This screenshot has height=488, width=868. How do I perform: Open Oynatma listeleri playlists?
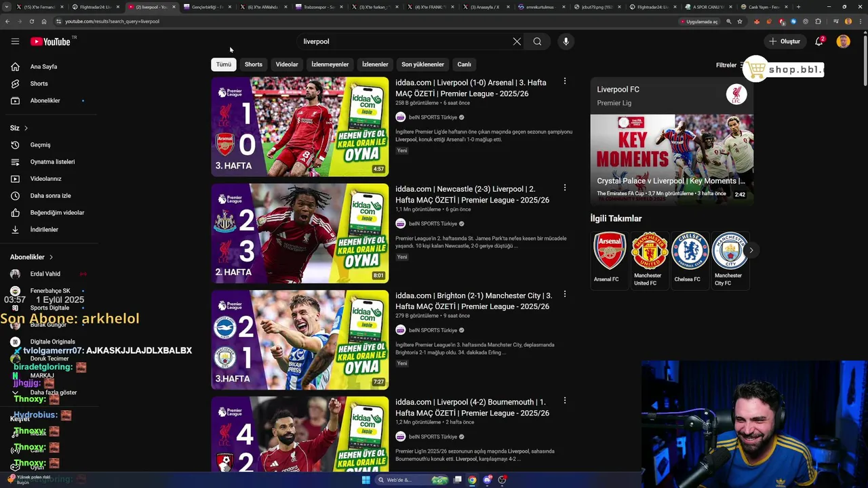tap(52, 161)
